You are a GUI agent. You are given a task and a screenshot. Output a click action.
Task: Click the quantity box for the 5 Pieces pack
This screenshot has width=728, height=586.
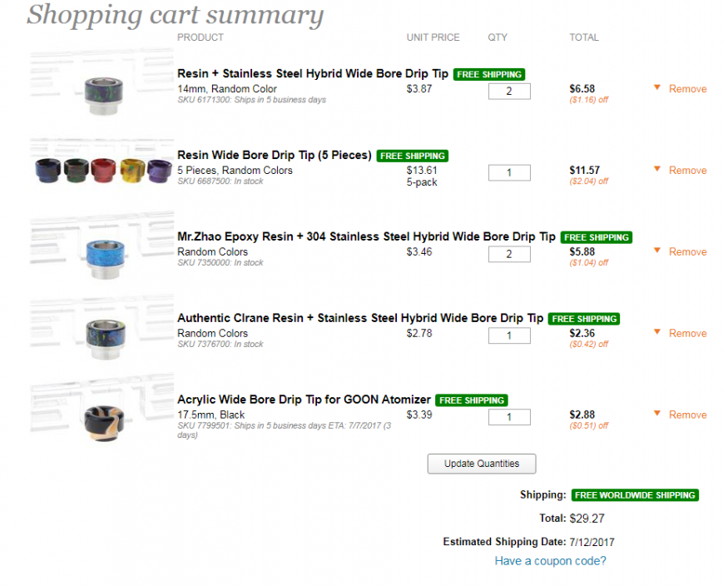[x=509, y=173]
